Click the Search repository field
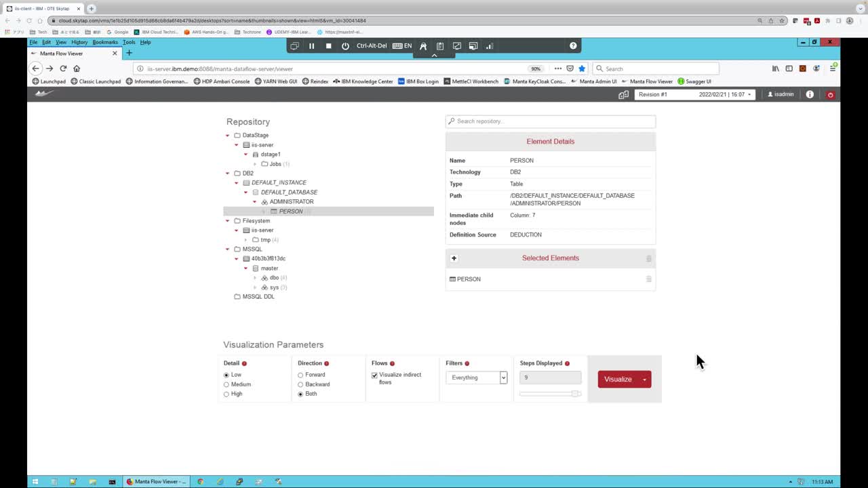This screenshot has width=868, height=488. 551,121
